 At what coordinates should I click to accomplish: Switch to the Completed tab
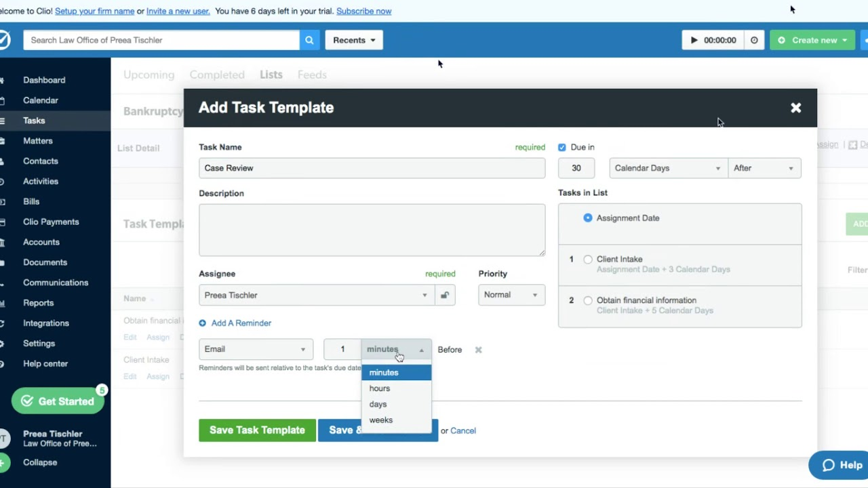point(217,75)
